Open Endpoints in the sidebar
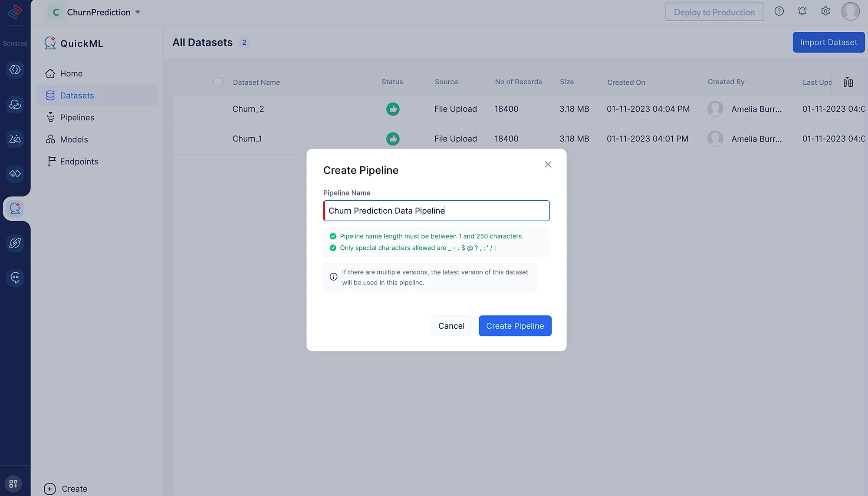The width and height of the screenshot is (868, 496). [x=79, y=162]
